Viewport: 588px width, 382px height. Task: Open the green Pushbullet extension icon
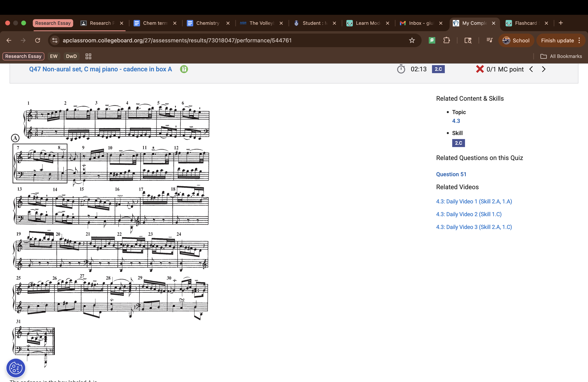(x=432, y=40)
